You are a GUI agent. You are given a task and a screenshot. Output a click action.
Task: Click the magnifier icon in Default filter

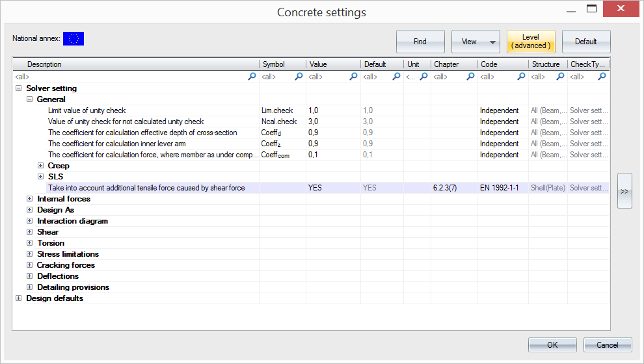tap(396, 77)
